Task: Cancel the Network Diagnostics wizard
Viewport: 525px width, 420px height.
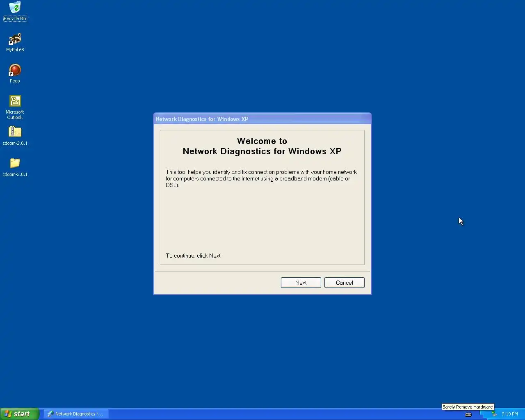Action: 344,283
